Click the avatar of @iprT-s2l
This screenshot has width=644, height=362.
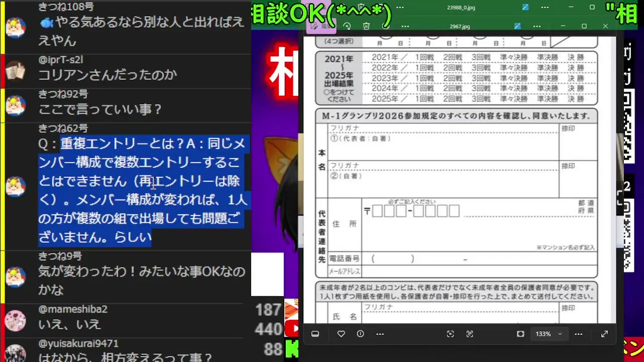coord(16,71)
